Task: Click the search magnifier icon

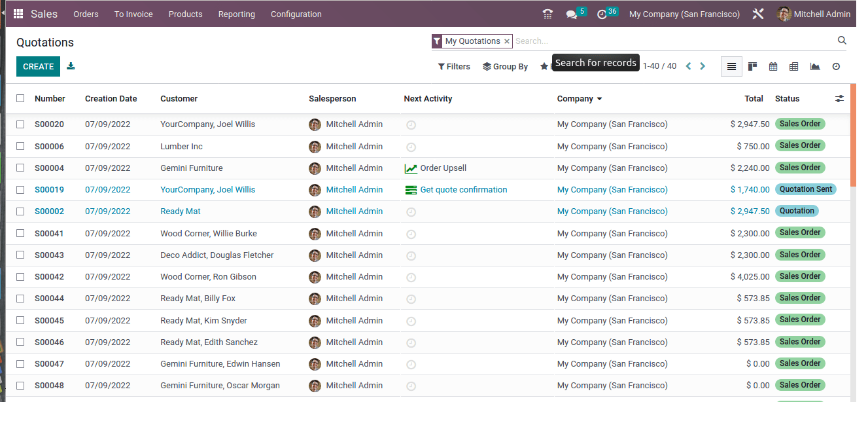Action: (x=842, y=41)
